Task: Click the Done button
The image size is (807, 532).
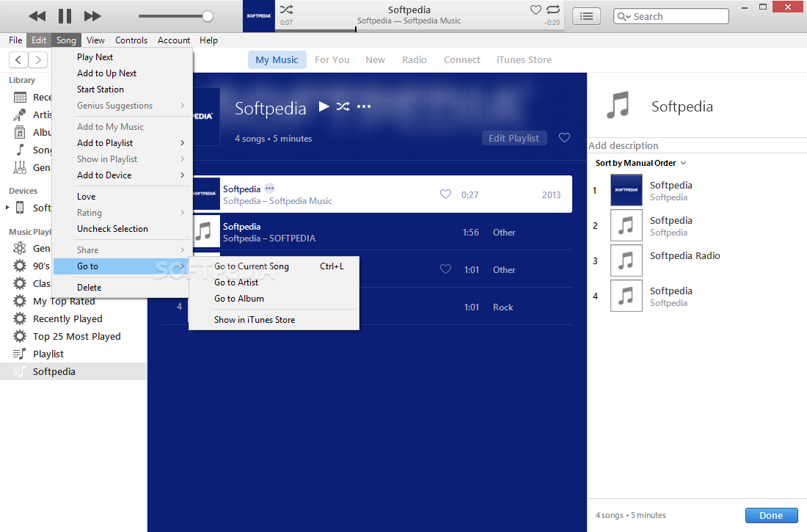Action: click(x=771, y=516)
